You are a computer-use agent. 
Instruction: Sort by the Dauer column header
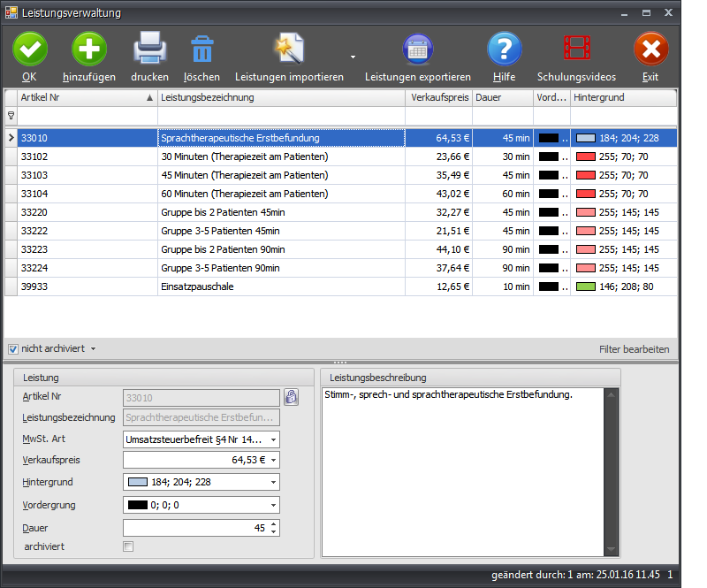click(503, 97)
